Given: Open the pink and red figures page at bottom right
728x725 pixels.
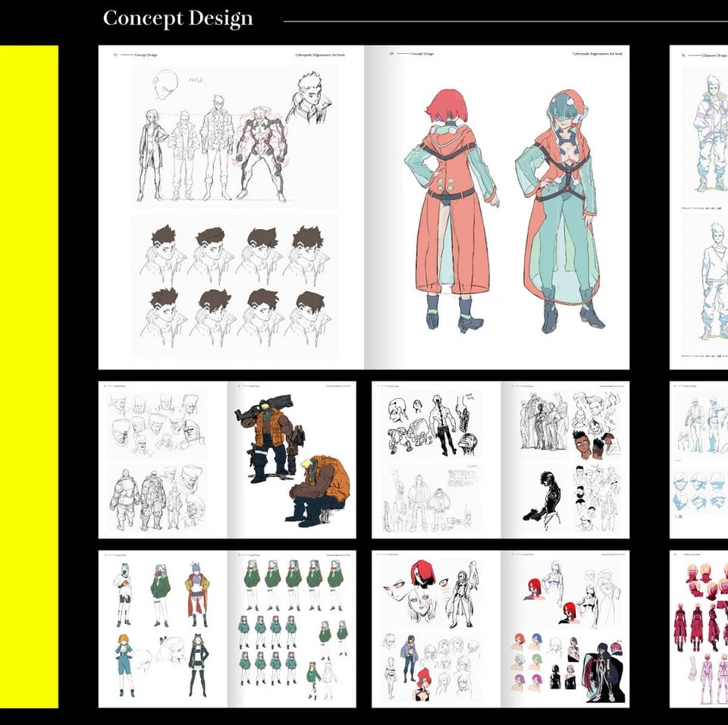Looking at the screenshot, I should [698, 629].
